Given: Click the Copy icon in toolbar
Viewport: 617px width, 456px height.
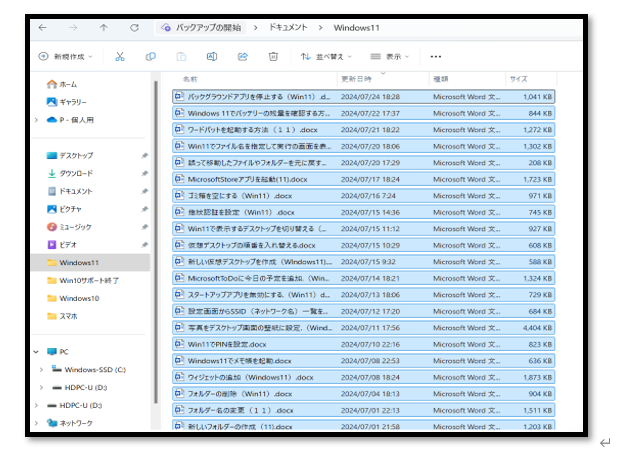Looking at the screenshot, I should [x=151, y=57].
